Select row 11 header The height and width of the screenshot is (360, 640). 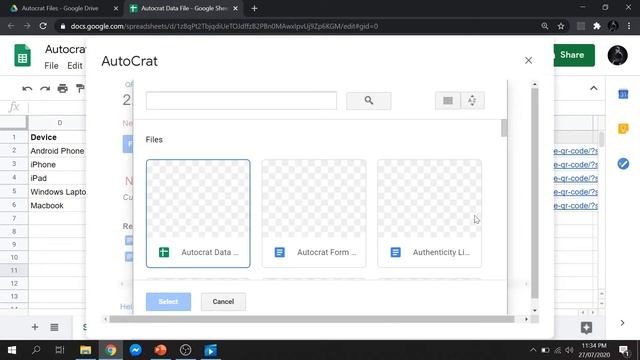(x=14, y=270)
